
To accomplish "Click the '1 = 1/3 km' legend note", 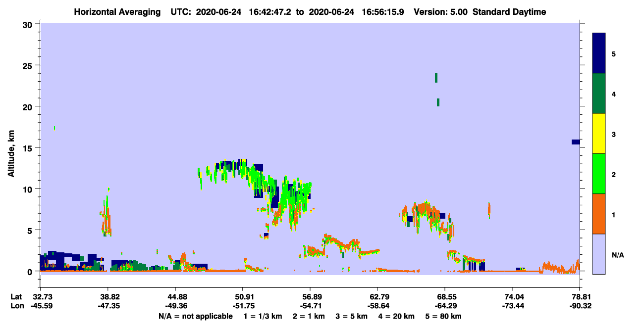I will pyautogui.click(x=264, y=317).
